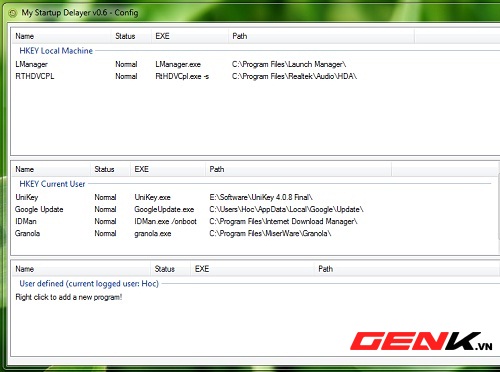The height and width of the screenshot is (372, 500).
Task: Click the Name column header in User defined list
Action: (81, 269)
